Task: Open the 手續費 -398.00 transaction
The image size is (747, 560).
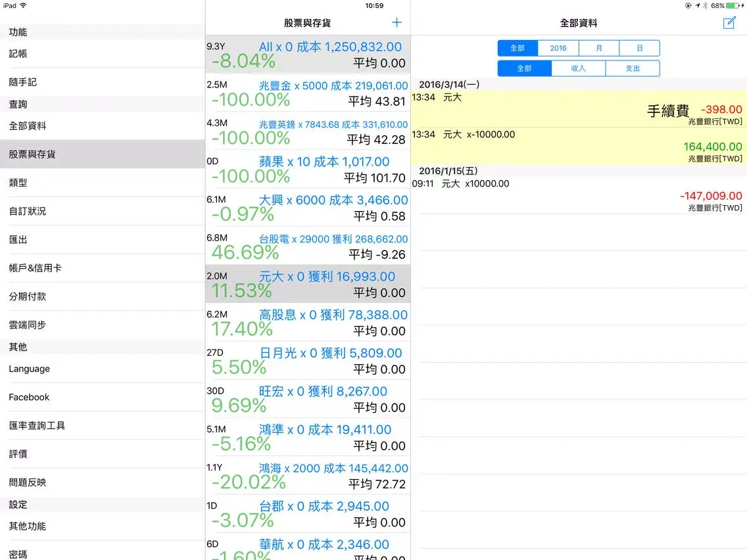Action: [579, 109]
